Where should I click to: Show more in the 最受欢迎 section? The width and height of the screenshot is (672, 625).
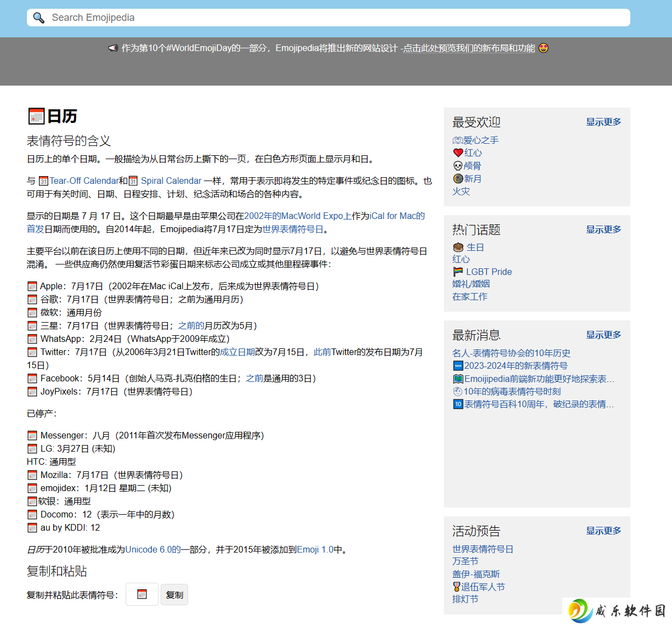(603, 122)
